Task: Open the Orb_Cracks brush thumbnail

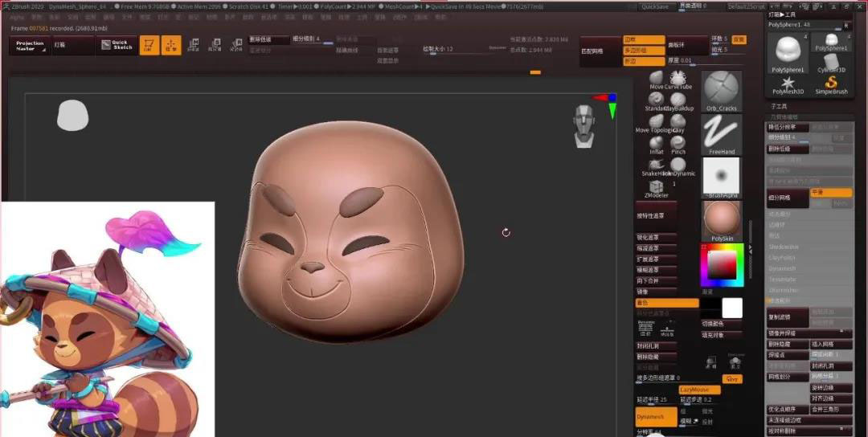Action: [x=721, y=92]
